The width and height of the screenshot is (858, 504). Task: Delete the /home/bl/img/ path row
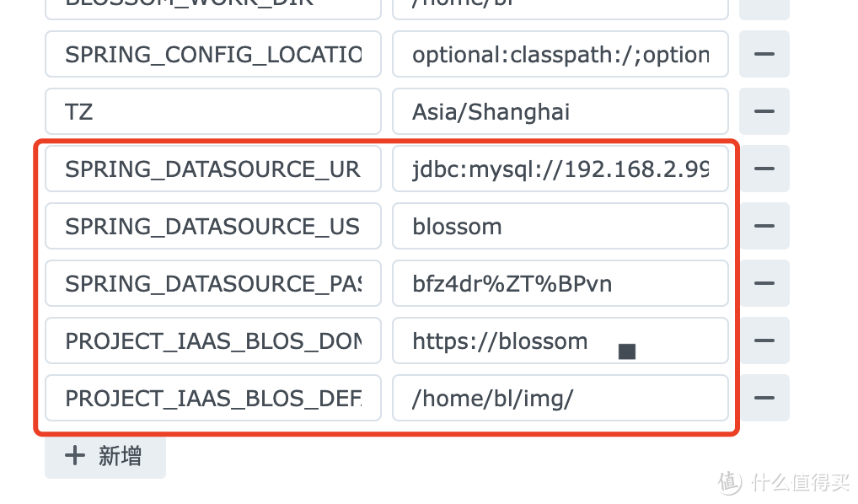[x=764, y=399]
